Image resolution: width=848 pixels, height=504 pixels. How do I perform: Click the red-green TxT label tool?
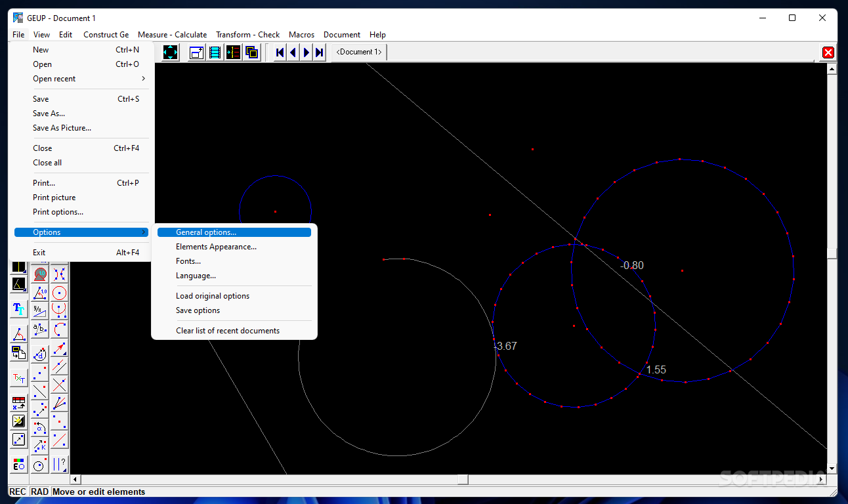(18, 378)
